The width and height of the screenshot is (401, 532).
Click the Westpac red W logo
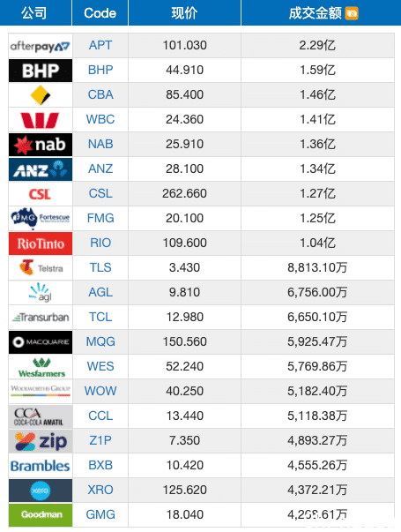41,120
